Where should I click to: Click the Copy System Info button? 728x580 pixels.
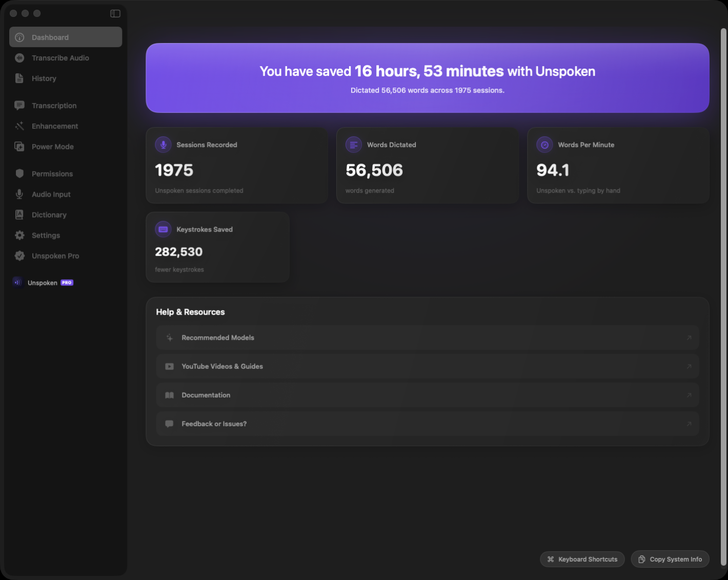coord(670,559)
